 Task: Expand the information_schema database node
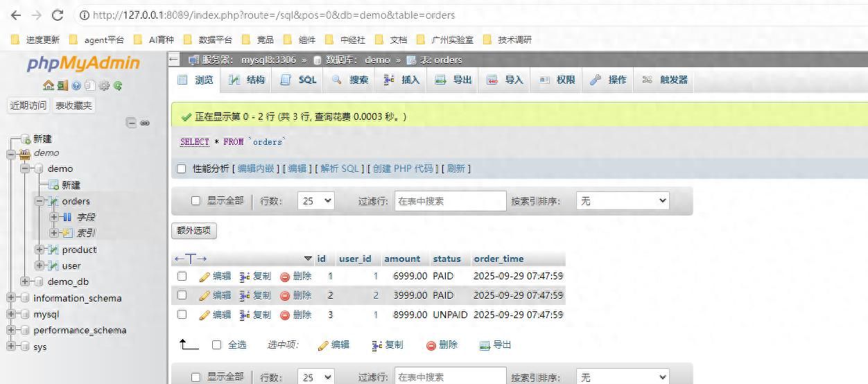pyautogui.click(x=11, y=298)
